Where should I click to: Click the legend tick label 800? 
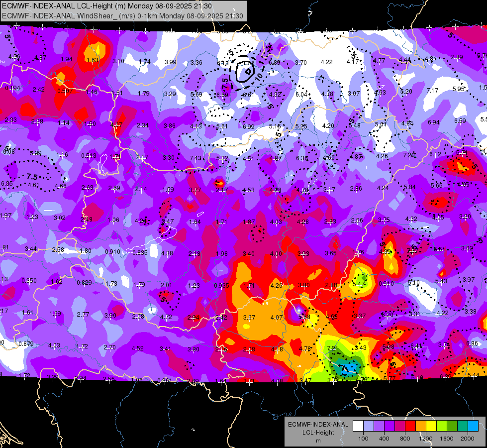click(x=405, y=439)
